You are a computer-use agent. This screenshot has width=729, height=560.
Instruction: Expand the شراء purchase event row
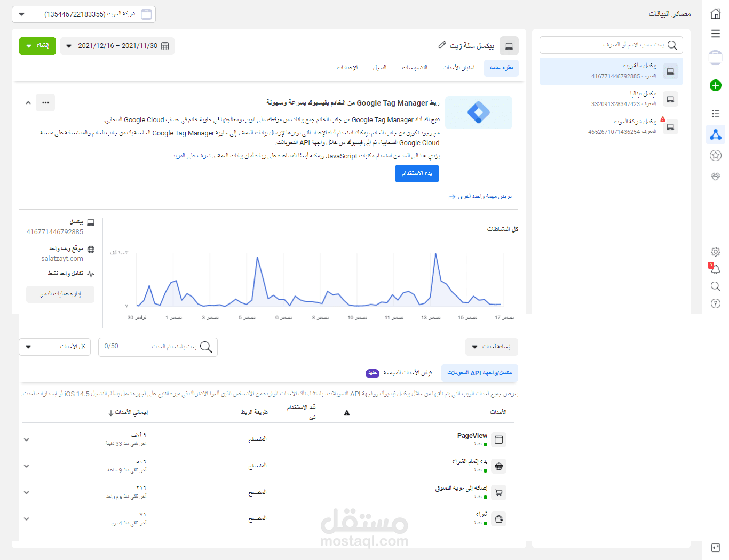point(27,519)
